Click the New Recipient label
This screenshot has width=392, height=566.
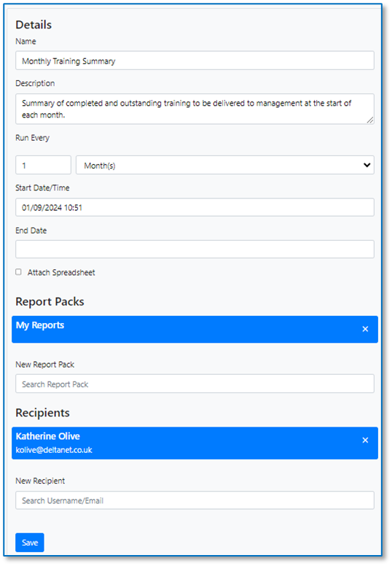40,481
